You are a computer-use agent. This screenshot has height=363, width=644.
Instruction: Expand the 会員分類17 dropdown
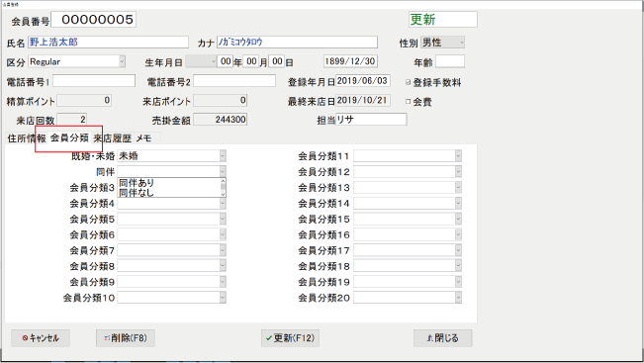tap(458, 250)
